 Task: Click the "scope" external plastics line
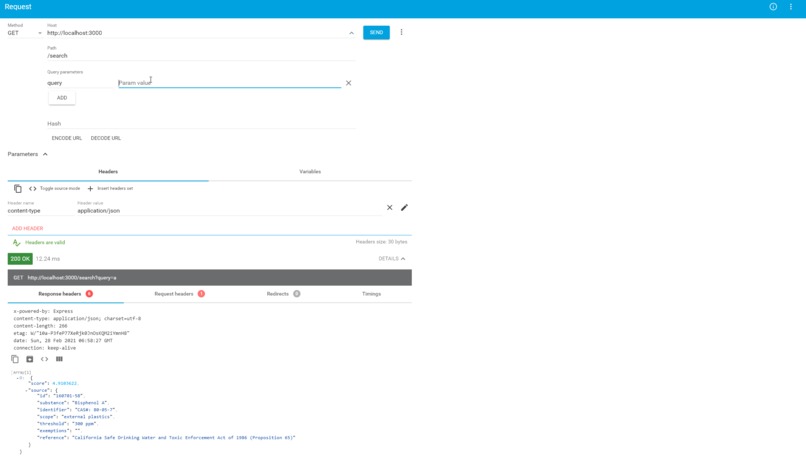coord(76,417)
